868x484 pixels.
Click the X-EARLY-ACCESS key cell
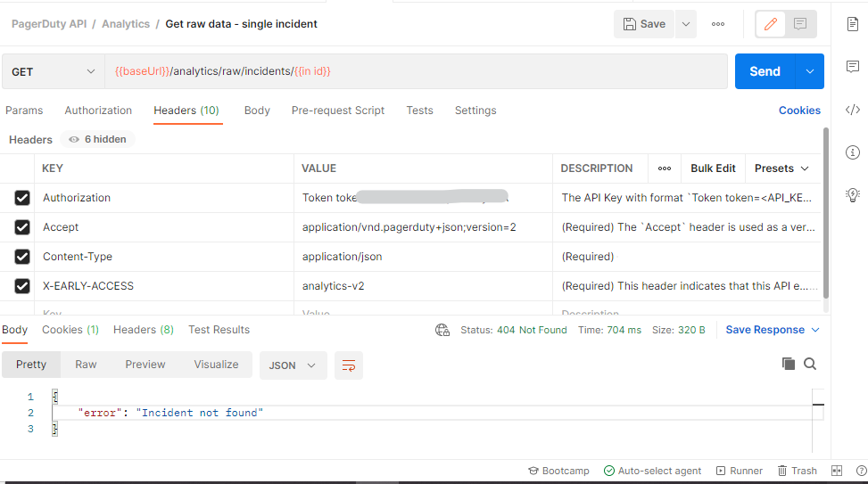click(164, 286)
